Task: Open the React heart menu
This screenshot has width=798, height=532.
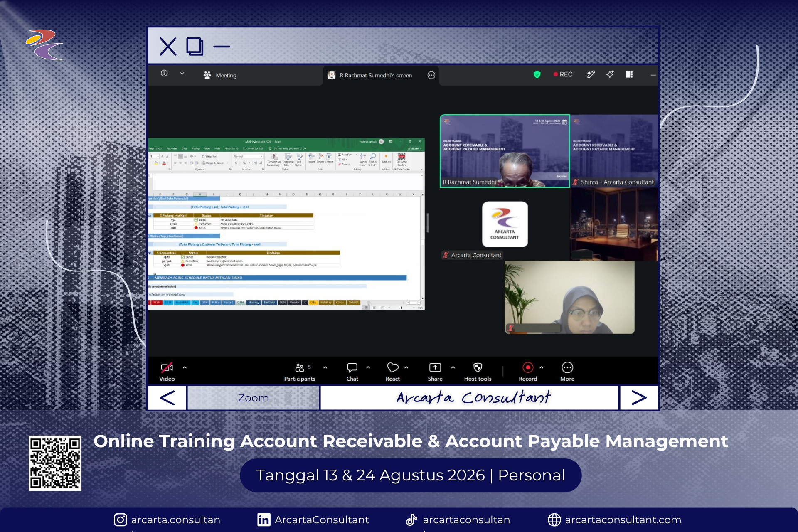Action: click(393, 372)
